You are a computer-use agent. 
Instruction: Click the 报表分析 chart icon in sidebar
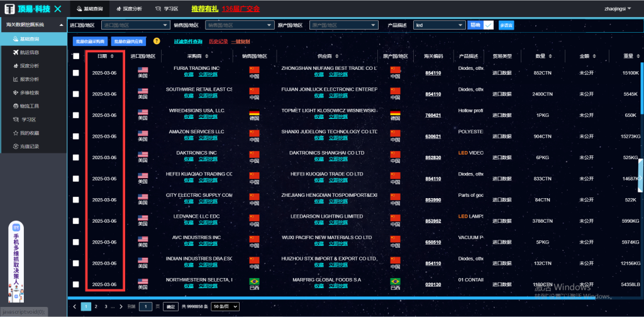(15, 79)
